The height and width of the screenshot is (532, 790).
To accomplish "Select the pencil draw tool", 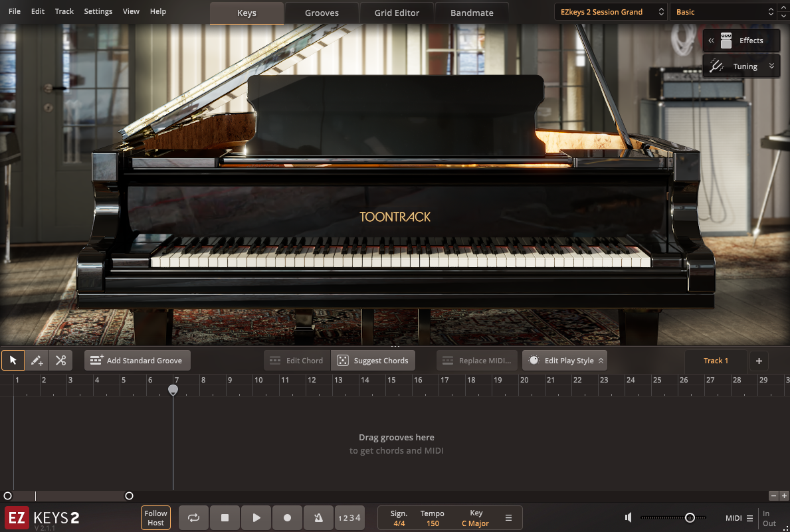I will 37,360.
